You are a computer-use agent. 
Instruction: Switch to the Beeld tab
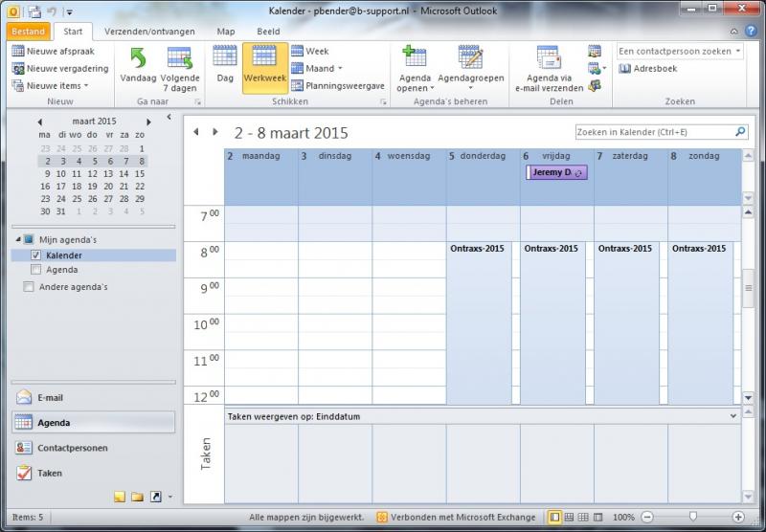268,32
